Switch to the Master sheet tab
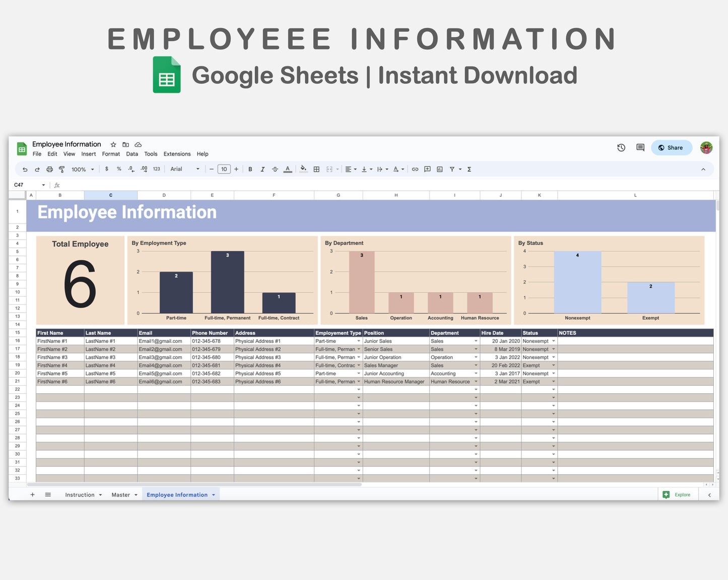Screen dimensions: 728x580 click(121, 494)
